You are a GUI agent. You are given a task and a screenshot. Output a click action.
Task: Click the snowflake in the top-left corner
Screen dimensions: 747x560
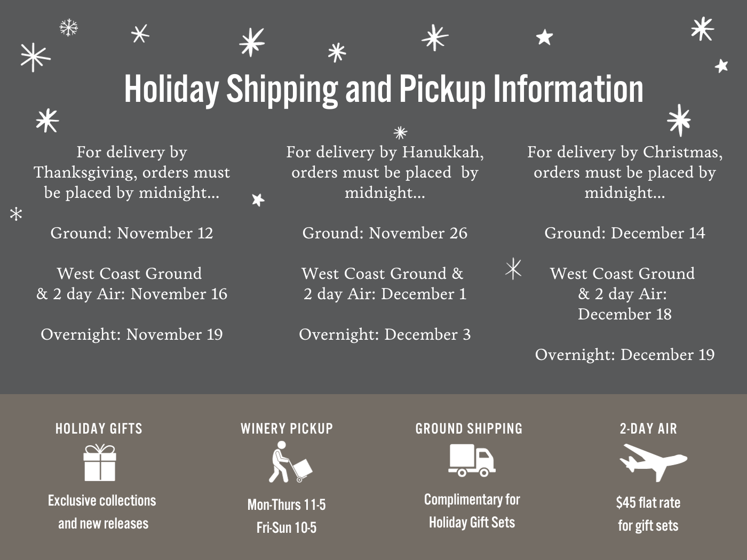click(x=68, y=28)
